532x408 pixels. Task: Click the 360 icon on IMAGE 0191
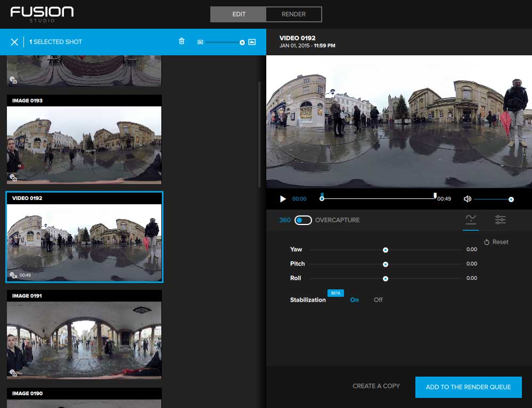coord(13,373)
